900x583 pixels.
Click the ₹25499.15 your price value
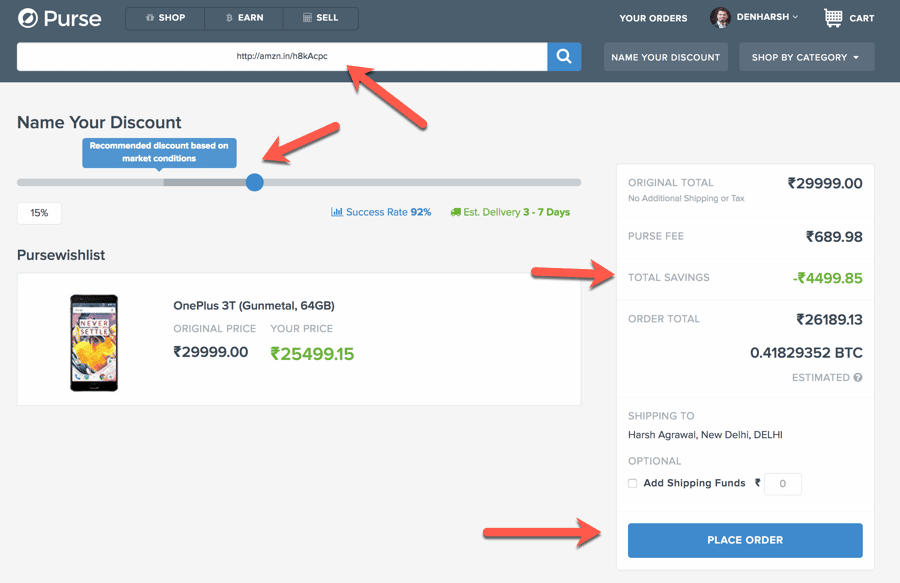[312, 354]
